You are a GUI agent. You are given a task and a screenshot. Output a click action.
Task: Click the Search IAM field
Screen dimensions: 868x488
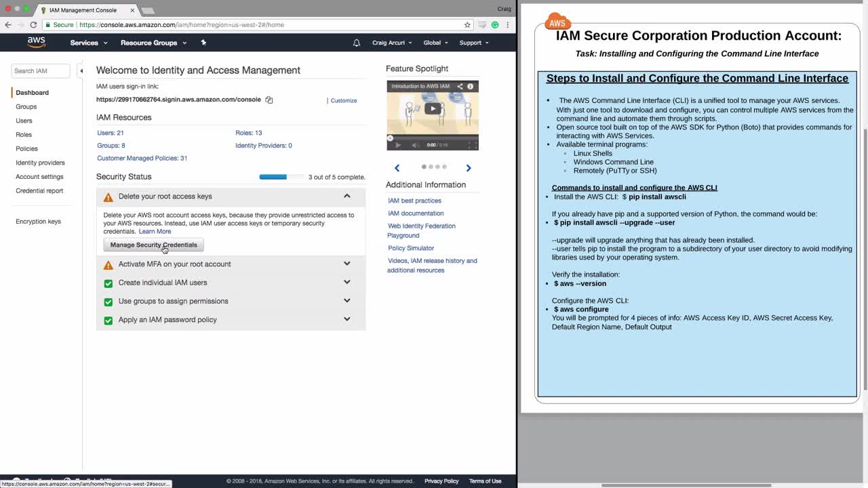41,70
